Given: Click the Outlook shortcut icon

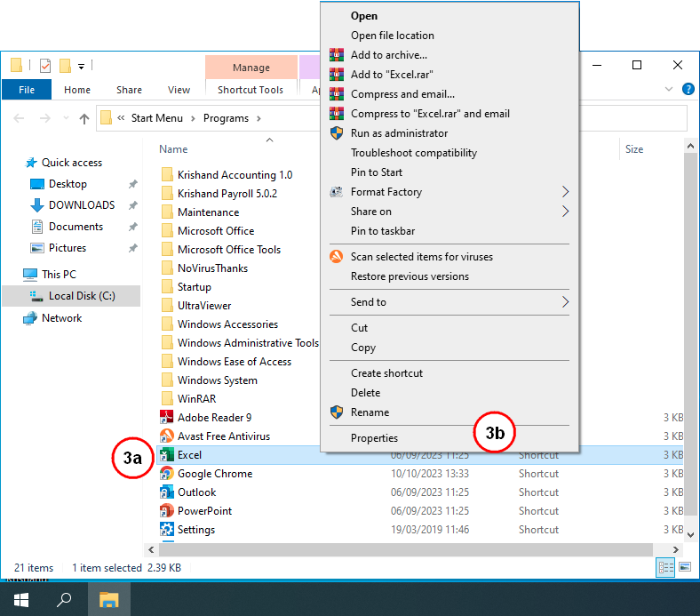Looking at the screenshot, I should [x=166, y=492].
